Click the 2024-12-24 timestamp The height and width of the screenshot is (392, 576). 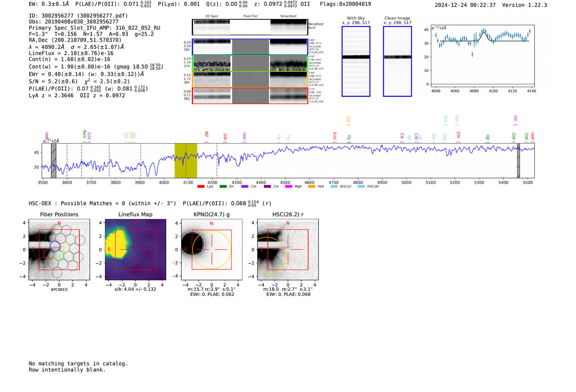[465, 5]
